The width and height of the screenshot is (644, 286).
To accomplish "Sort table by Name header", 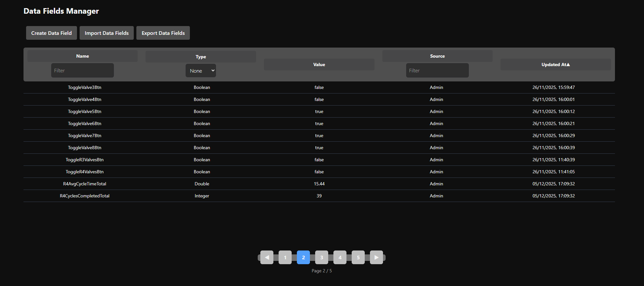I will click(x=83, y=56).
